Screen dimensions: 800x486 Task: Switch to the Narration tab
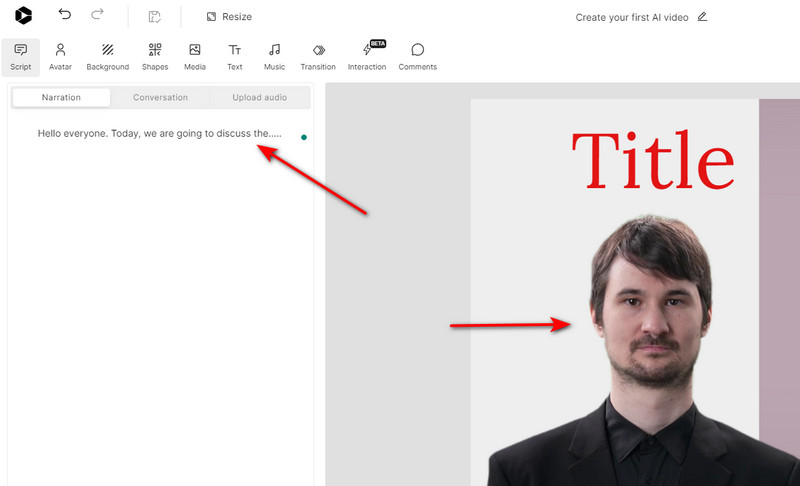click(61, 97)
